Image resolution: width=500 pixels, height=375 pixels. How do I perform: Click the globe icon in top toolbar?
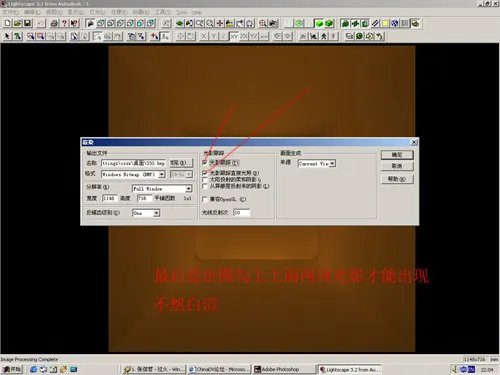coord(395,23)
